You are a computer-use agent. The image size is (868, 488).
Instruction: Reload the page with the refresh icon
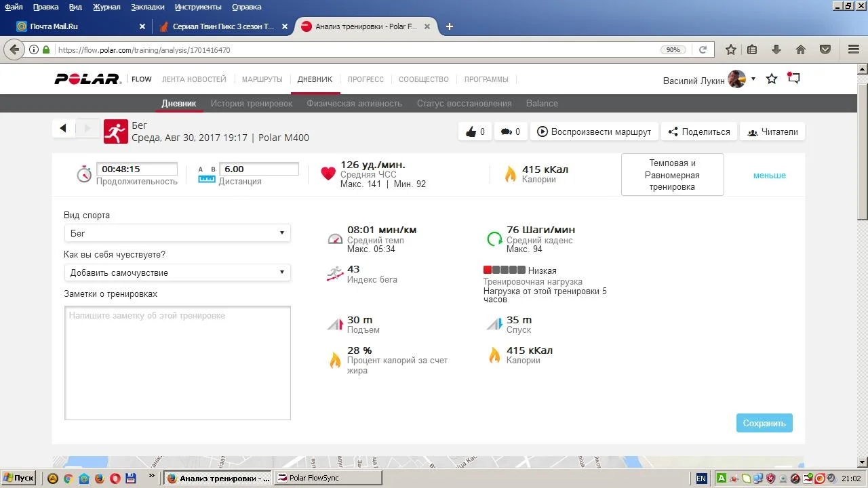pyautogui.click(x=703, y=49)
